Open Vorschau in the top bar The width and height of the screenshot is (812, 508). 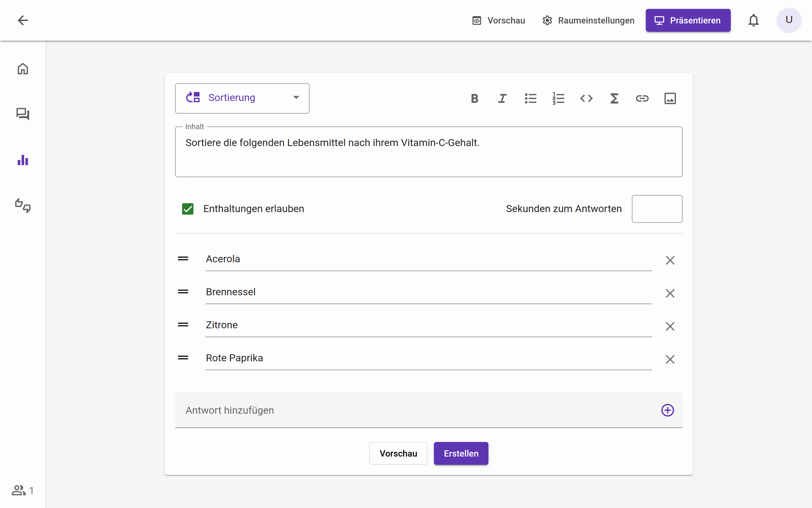click(498, 21)
